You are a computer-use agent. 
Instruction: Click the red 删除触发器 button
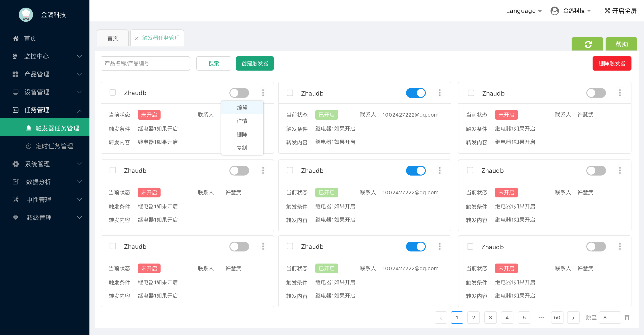pyautogui.click(x=612, y=63)
